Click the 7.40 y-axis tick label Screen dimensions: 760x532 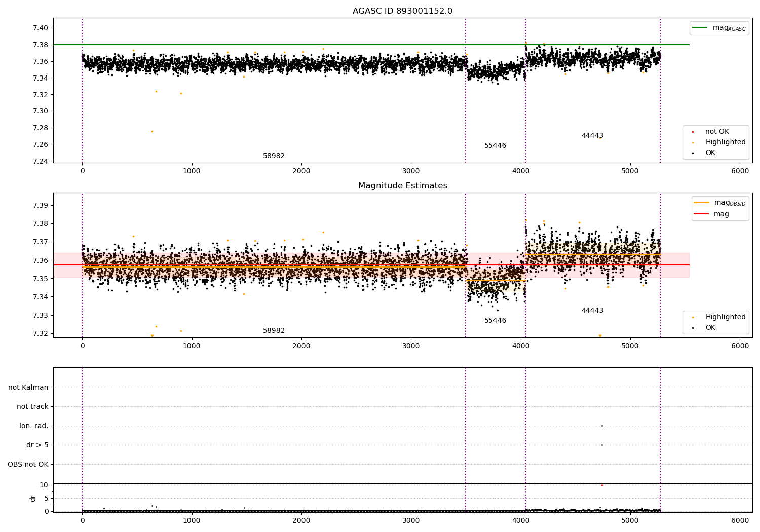click(x=41, y=28)
